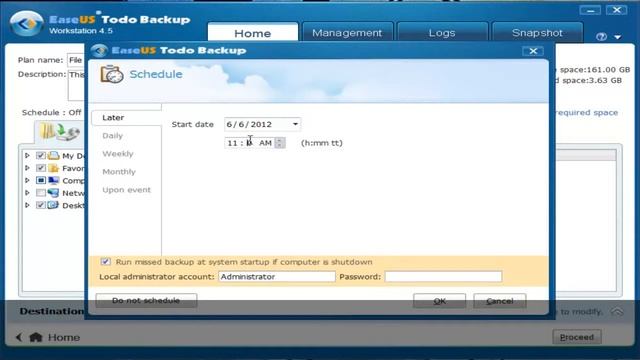Close the Schedule dialog with X
Image resolution: width=640 pixels, height=360 pixels.
coord(533,51)
